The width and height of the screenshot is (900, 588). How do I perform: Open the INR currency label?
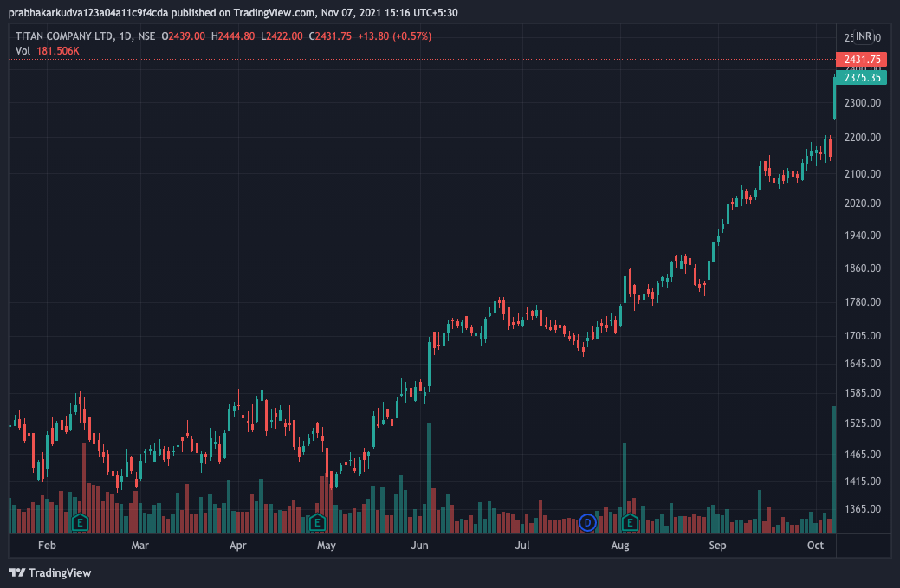coord(864,36)
